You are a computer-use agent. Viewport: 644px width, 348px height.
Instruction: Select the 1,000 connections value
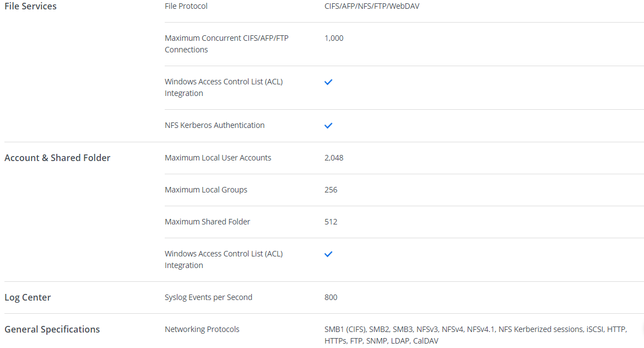pyautogui.click(x=334, y=38)
